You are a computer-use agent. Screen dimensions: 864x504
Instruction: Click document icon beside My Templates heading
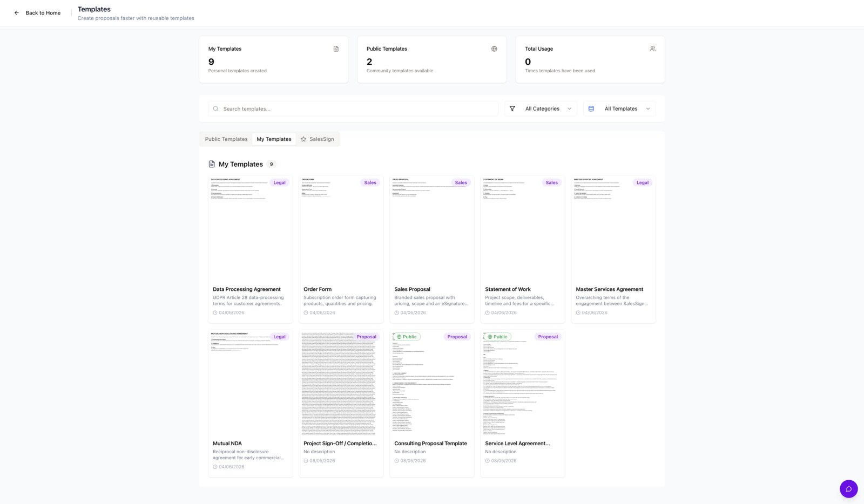pos(212,164)
